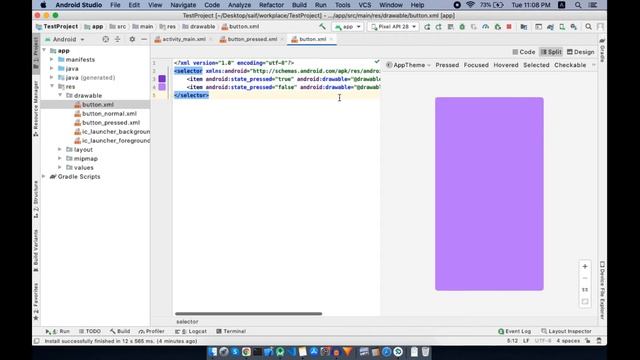Open the Device File Explorer panel

(x=602, y=290)
